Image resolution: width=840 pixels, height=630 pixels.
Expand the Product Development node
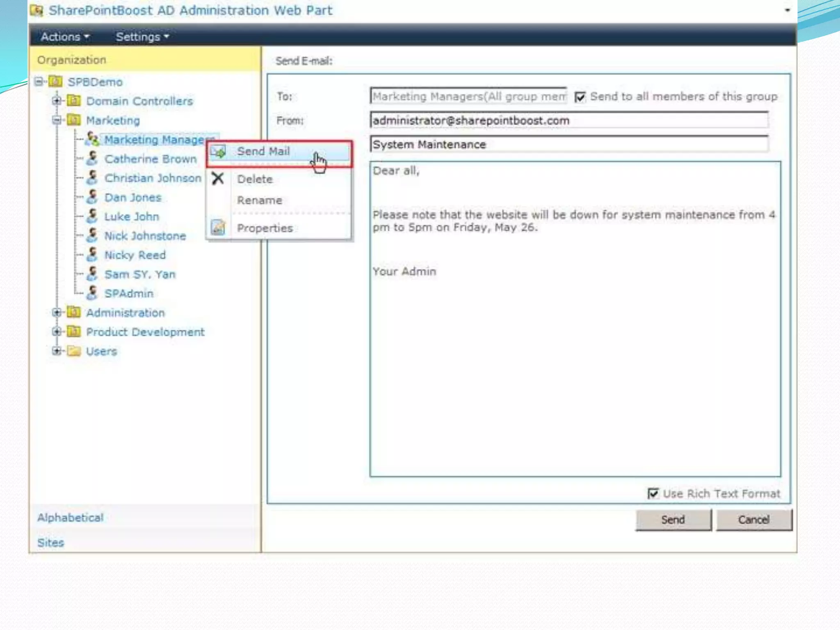click(57, 331)
